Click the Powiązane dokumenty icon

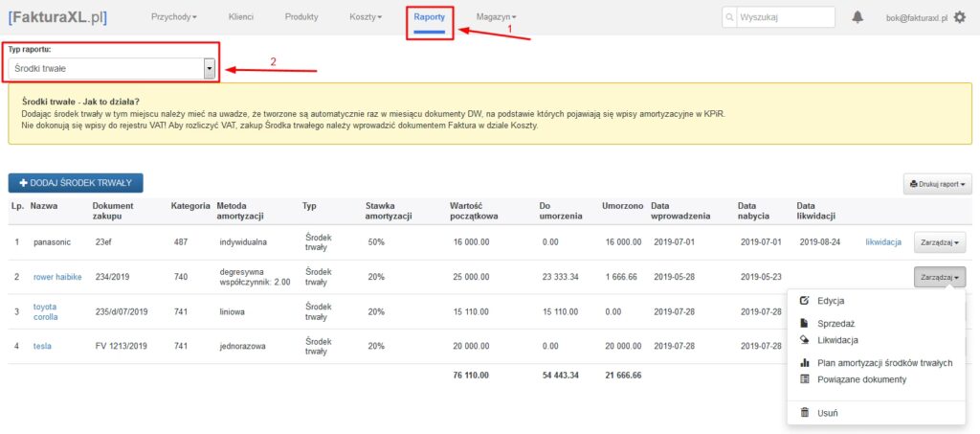click(804, 379)
